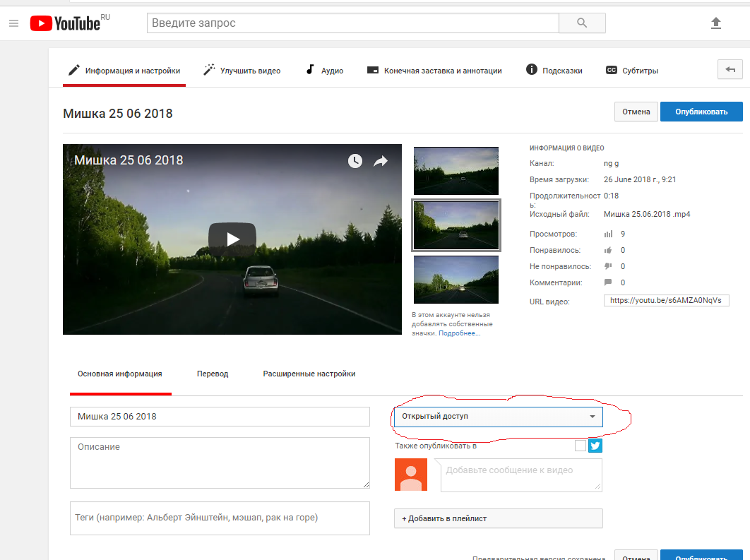This screenshot has width=750, height=560.
Task: Click the share arrow on video
Action: (381, 161)
